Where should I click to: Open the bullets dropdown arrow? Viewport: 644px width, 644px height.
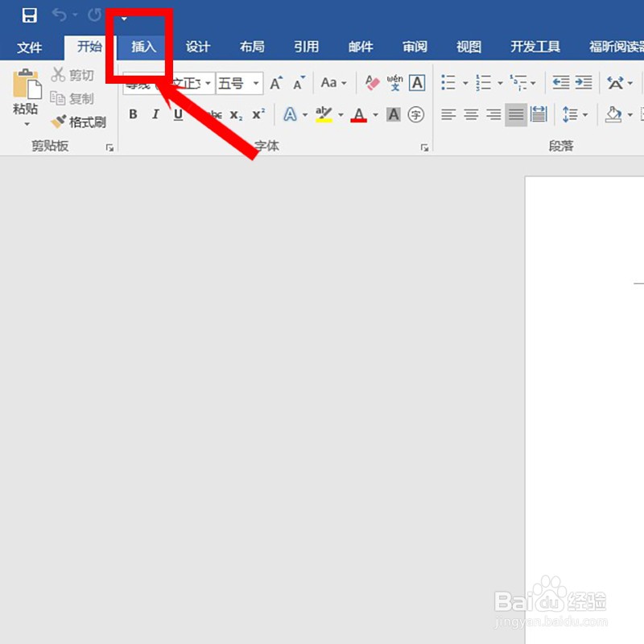465,83
